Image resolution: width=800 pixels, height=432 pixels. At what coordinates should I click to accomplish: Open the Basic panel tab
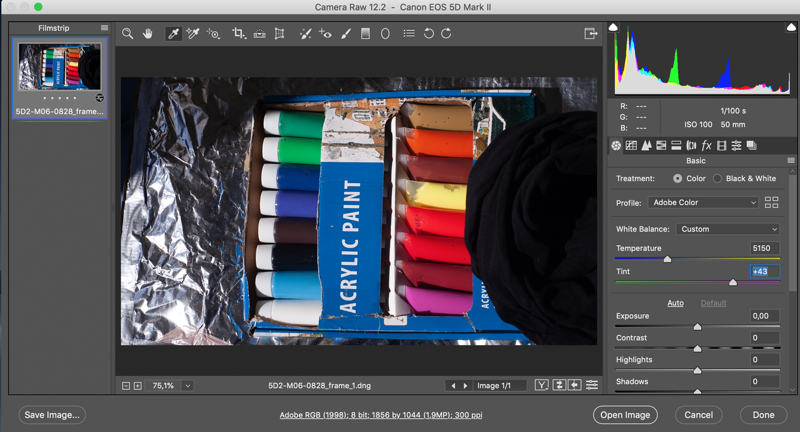coord(616,146)
